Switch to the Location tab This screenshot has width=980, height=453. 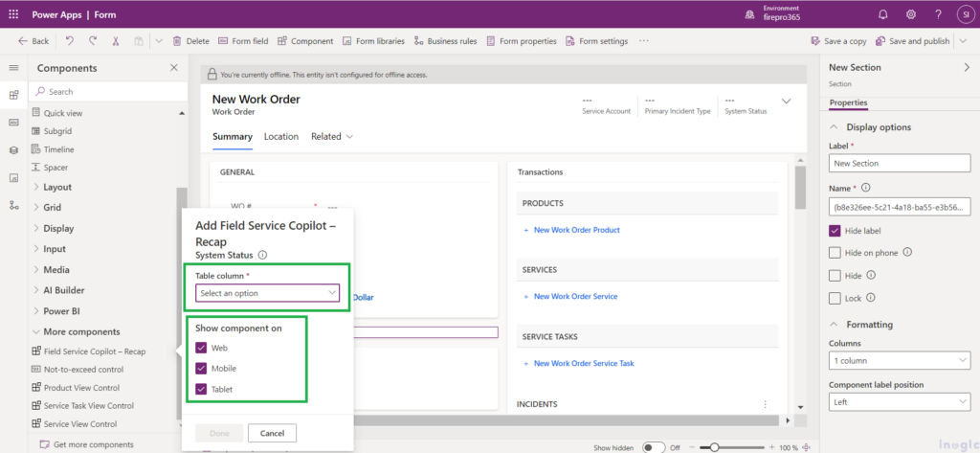[x=280, y=137]
